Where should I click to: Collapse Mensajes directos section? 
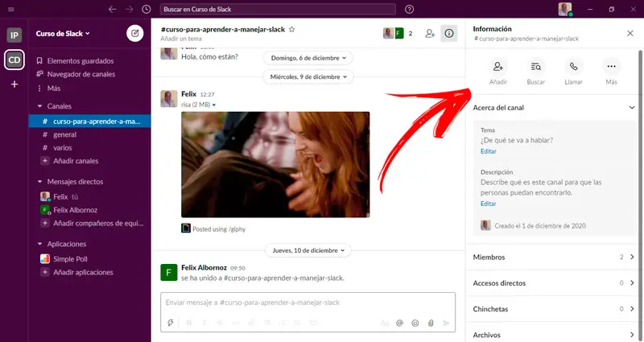point(39,182)
